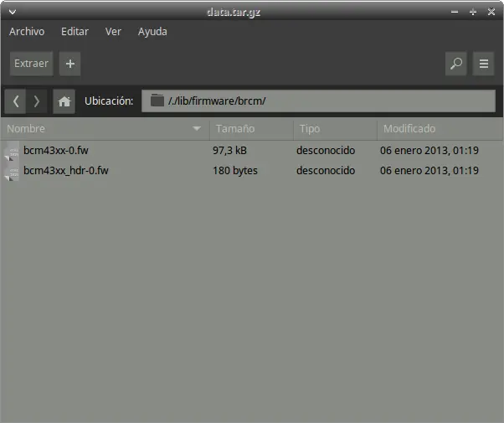Click folder icon in location field
The height and width of the screenshot is (423, 504).
(157, 101)
